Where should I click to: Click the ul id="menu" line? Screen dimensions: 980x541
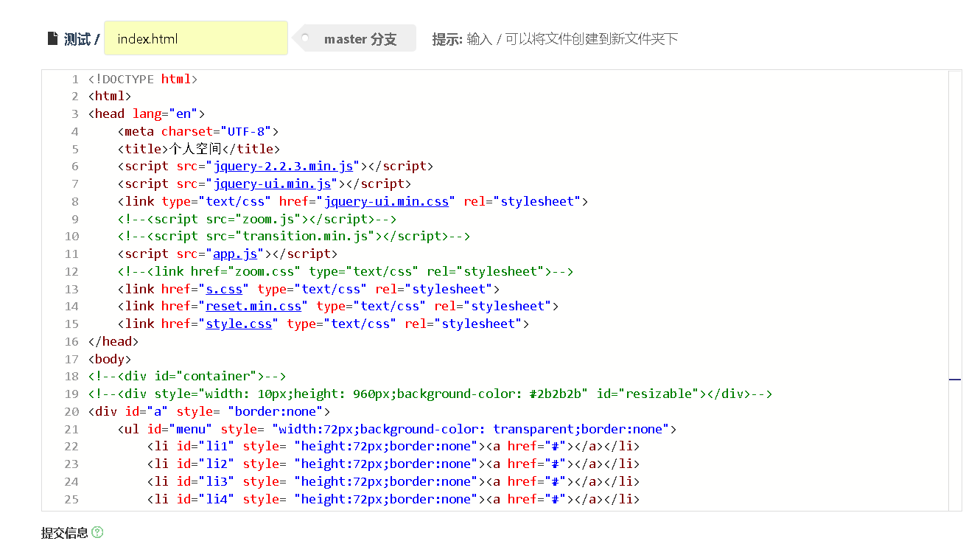click(x=397, y=429)
